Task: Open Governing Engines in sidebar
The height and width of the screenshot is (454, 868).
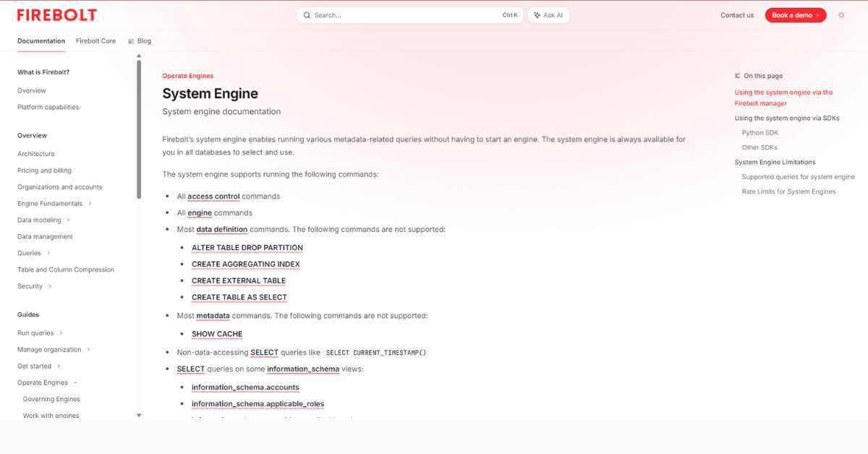Action: point(51,399)
